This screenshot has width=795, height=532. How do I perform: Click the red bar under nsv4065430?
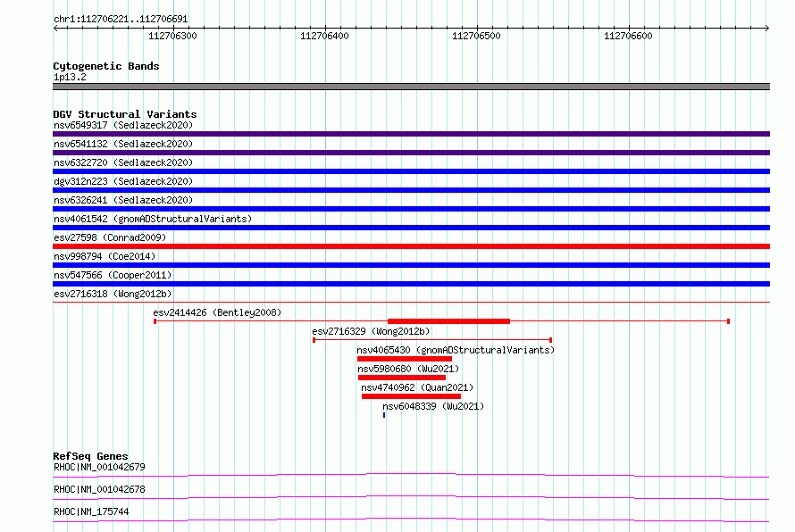(x=405, y=359)
